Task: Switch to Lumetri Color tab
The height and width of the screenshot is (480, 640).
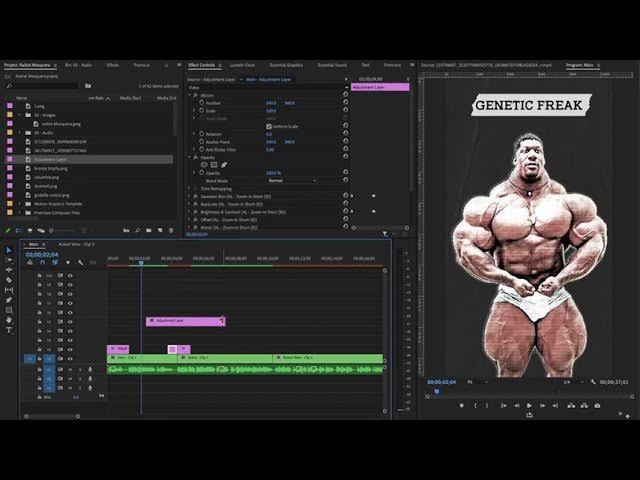Action: coord(242,65)
